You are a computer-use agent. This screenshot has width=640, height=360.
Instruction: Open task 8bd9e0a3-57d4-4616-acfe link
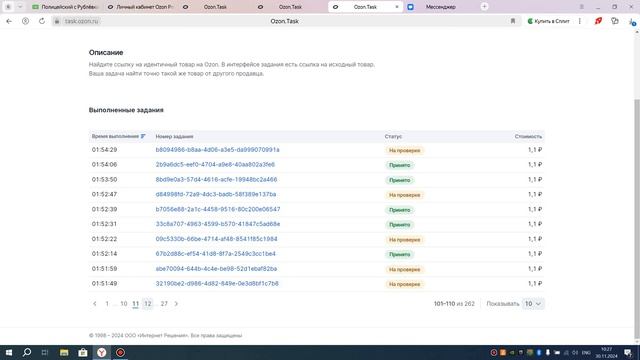[216, 180]
